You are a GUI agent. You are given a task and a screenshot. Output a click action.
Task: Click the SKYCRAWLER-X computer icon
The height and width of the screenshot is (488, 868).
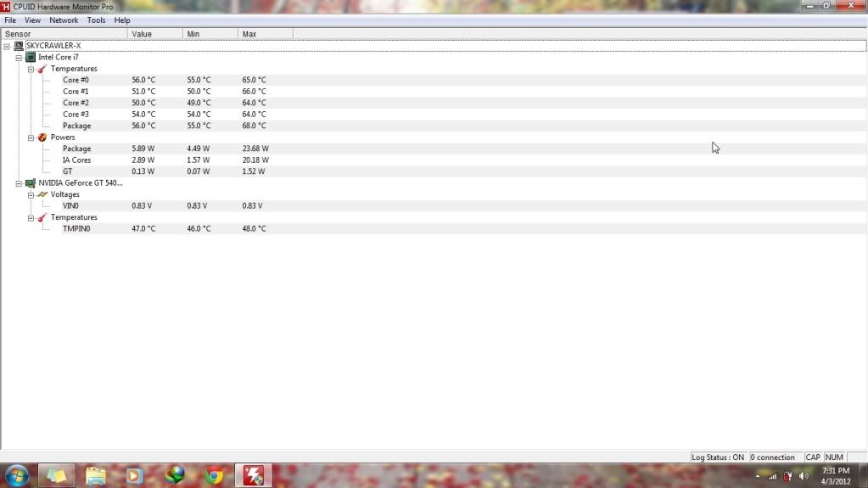[x=19, y=46]
